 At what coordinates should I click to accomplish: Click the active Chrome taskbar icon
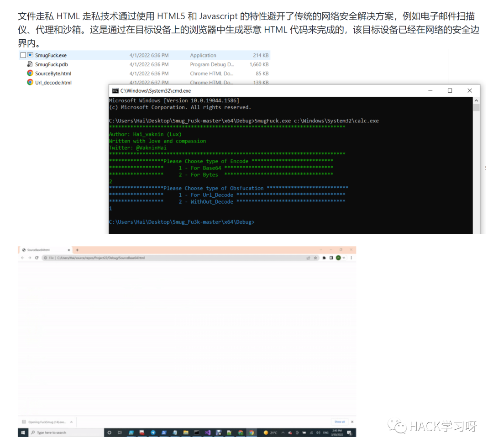click(252, 433)
